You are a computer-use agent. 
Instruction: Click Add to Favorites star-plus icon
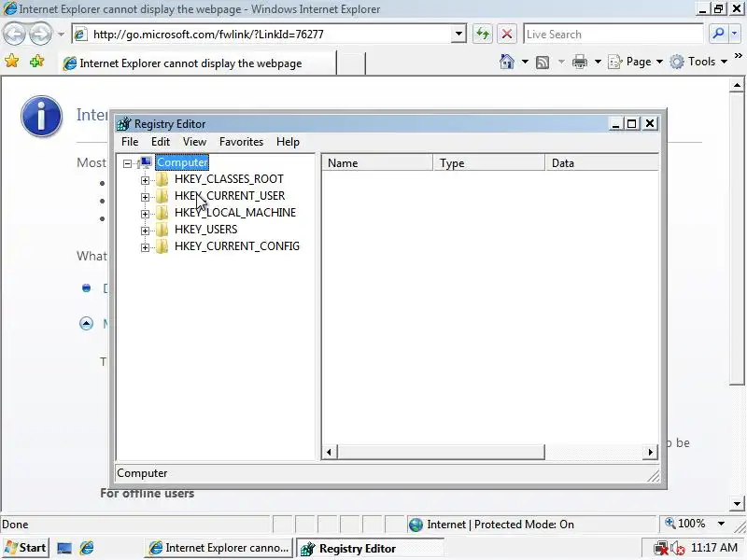pos(36,61)
